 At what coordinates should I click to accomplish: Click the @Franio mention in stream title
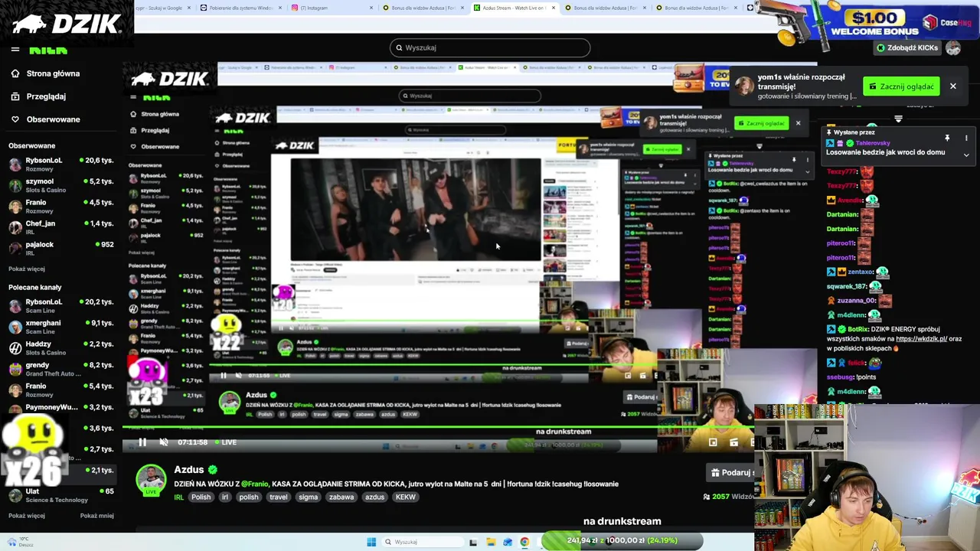click(x=255, y=484)
